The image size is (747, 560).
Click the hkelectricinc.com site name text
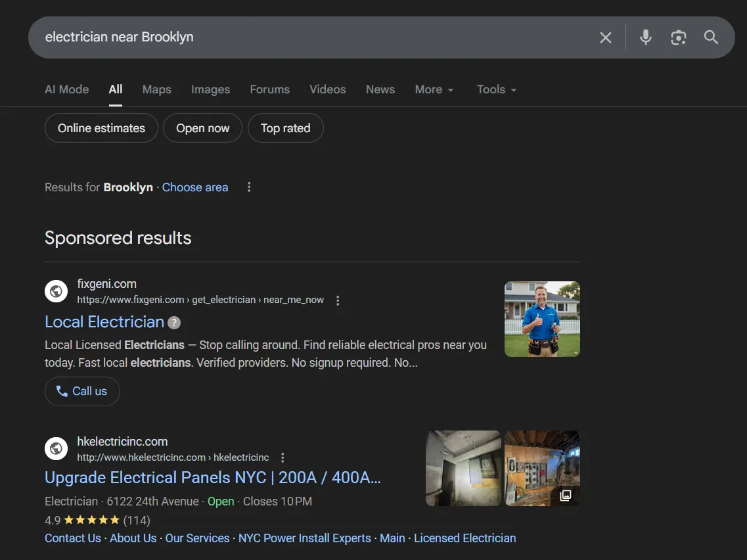(x=122, y=441)
